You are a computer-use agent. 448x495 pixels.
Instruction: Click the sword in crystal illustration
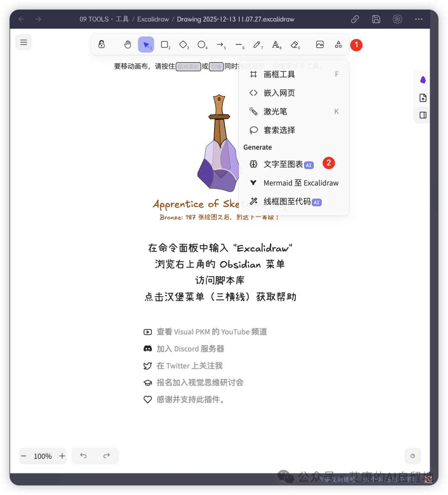click(x=219, y=143)
